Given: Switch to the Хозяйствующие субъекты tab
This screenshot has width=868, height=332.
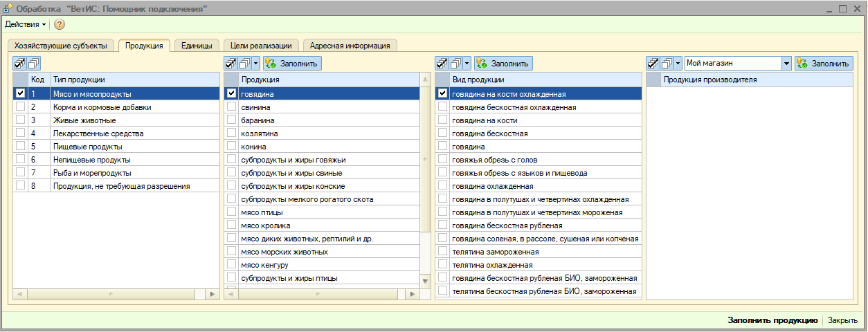Looking at the screenshot, I should [x=60, y=46].
